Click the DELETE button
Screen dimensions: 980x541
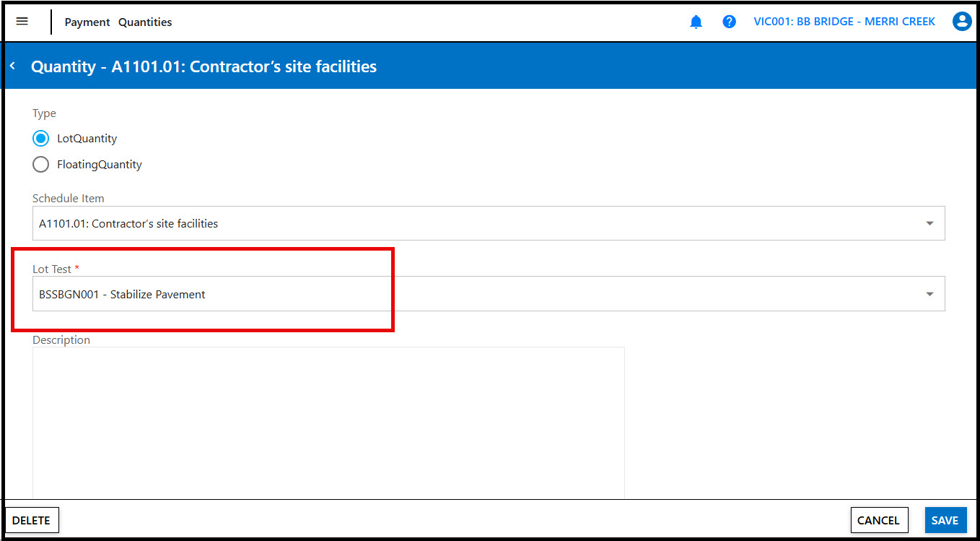[32, 520]
